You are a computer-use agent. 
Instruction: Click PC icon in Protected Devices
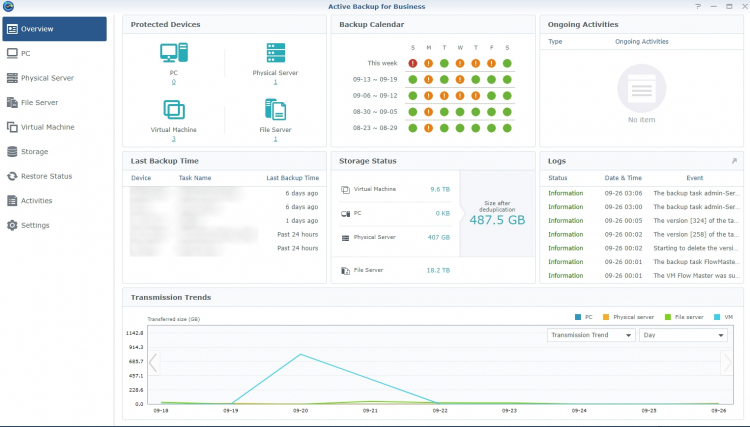[x=174, y=53]
